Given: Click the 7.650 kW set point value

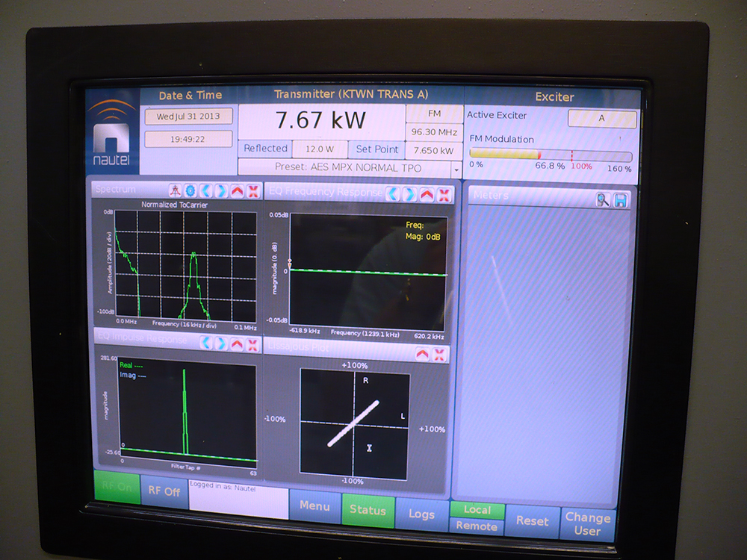Looking at the screenshot, I should coord(433,151).
